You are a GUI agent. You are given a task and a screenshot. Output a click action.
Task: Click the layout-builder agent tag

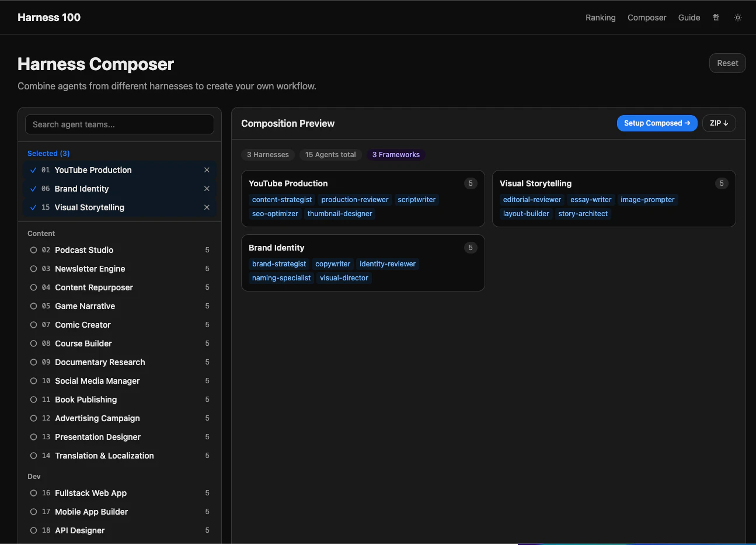[526, 214]
